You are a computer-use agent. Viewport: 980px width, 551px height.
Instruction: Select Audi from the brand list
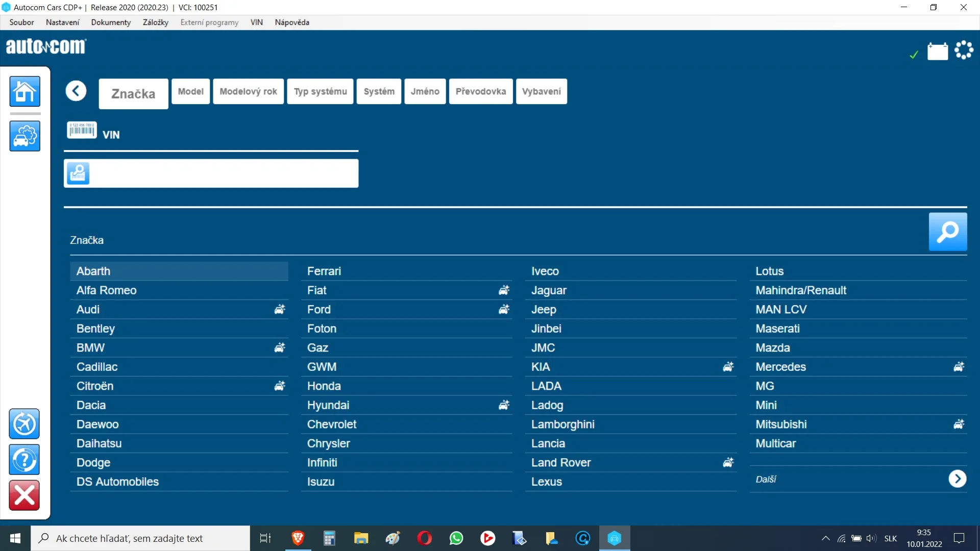tap(88, 310)
